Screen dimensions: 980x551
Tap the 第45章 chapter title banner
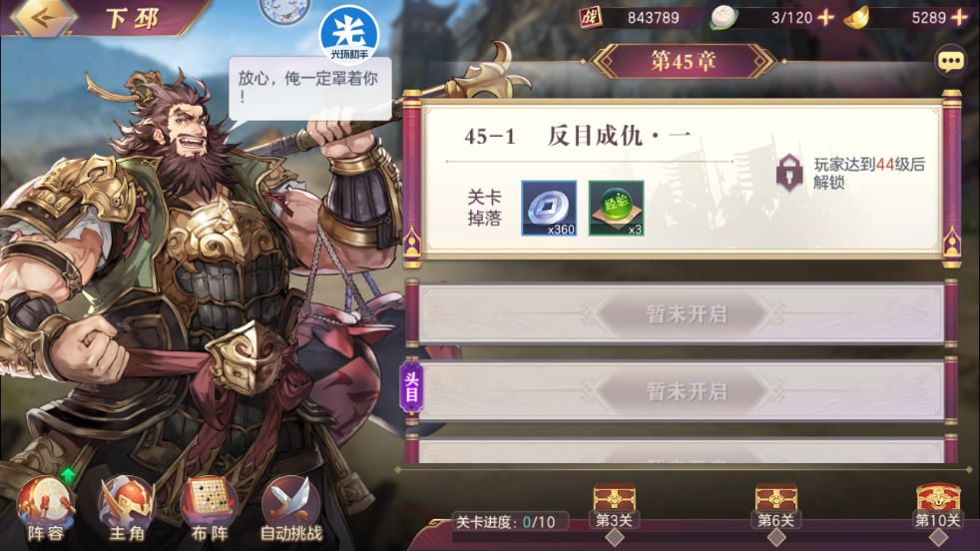pos(683,61)
